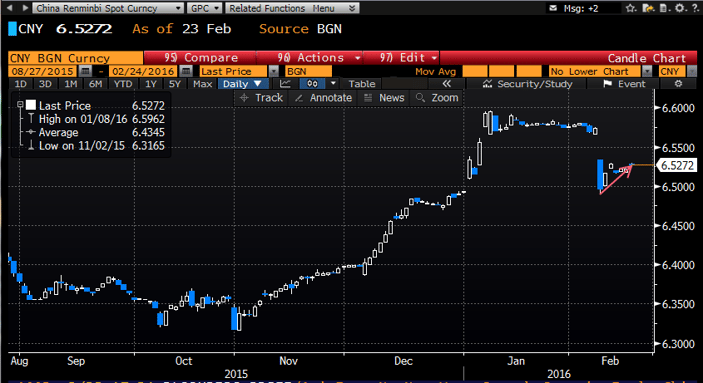Activate Track crosshair tool
Screen dimensions: 703x383
point(261,98)
